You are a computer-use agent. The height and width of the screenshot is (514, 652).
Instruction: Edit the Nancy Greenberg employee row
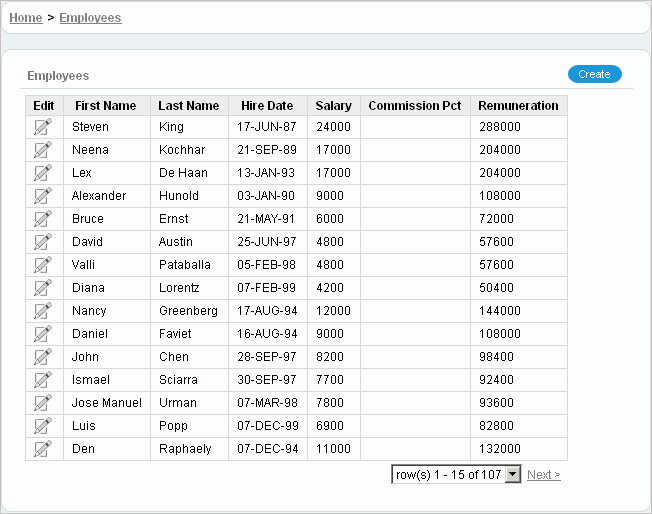click(x=43, y=311)
